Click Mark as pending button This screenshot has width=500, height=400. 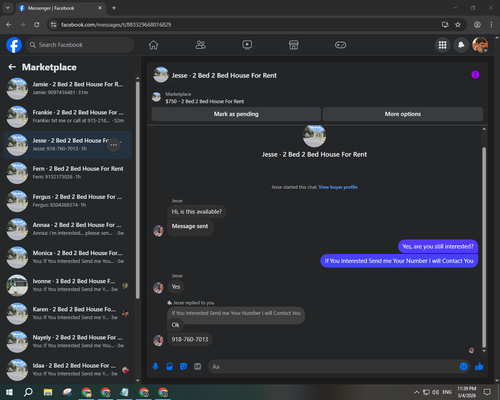[236, 114]
